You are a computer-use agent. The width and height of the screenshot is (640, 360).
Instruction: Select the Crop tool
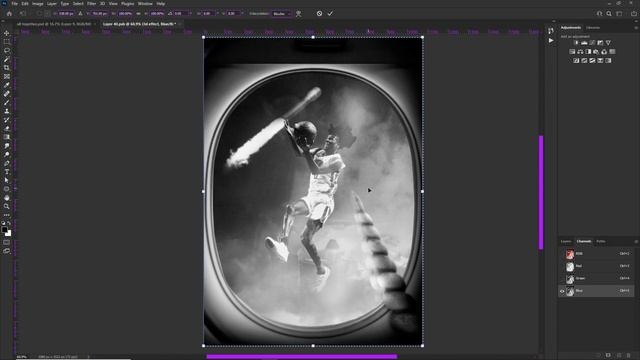click(7, 68)
